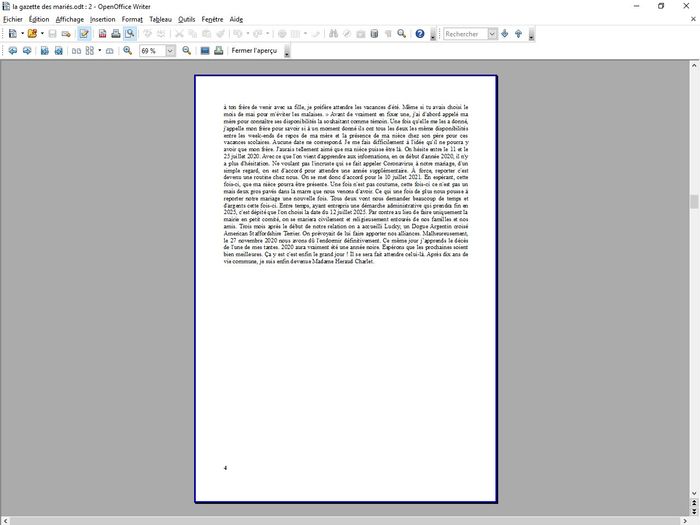Go to Previous Page in preview
This screenshot has width=700, height=525.
(x=12, y=51)
